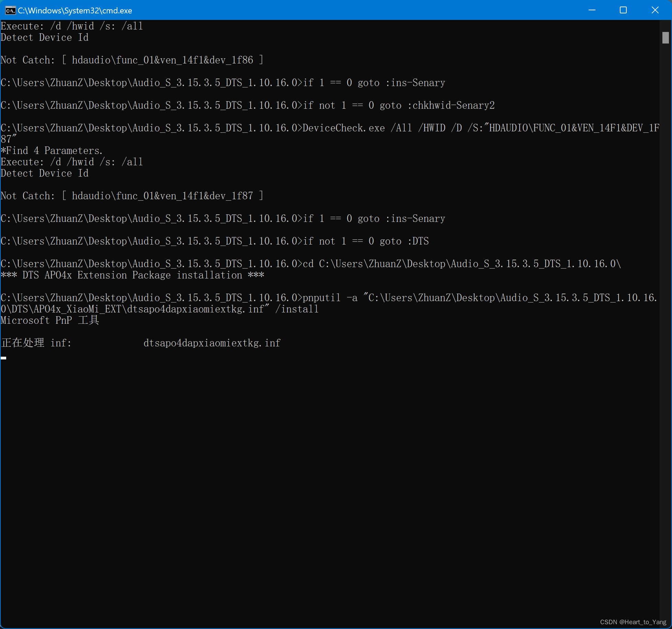The width and height of the screenshot is (672, 629).
Task: Close the cmd.exe window
Action: [x=655, y=10]
